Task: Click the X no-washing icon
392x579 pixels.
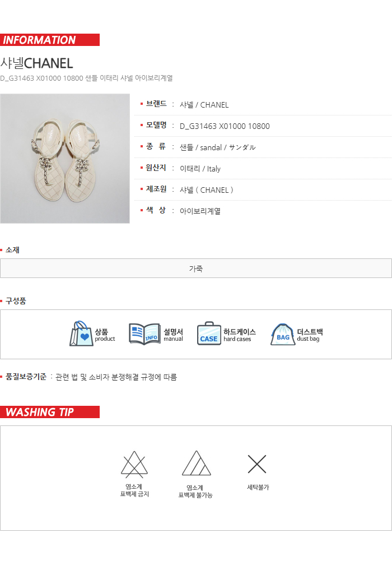Action: [x=257, y=464]
